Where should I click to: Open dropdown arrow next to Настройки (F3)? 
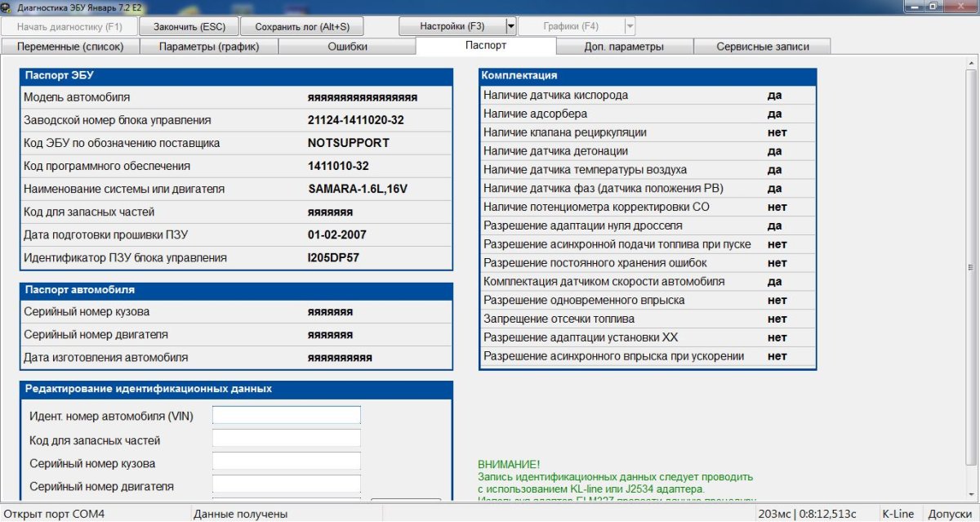[511, 26]
